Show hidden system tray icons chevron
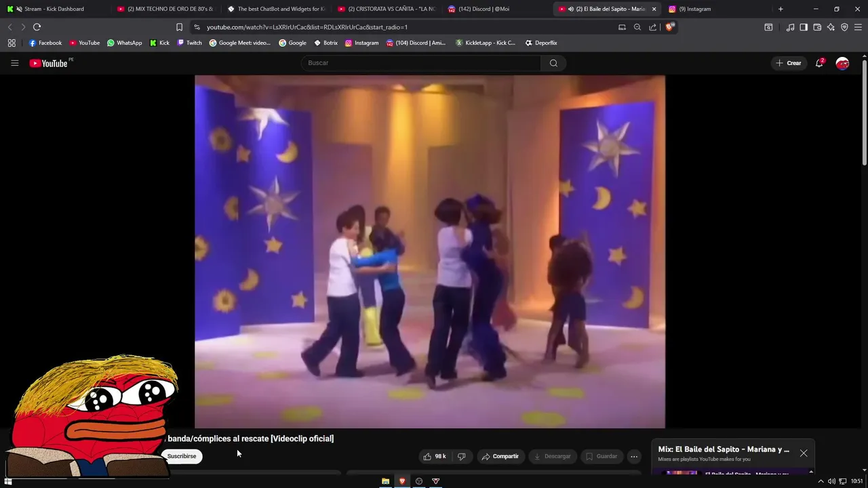Image resolution: width=868 pixels, height=488 pixels. click(x=821, y=481)
